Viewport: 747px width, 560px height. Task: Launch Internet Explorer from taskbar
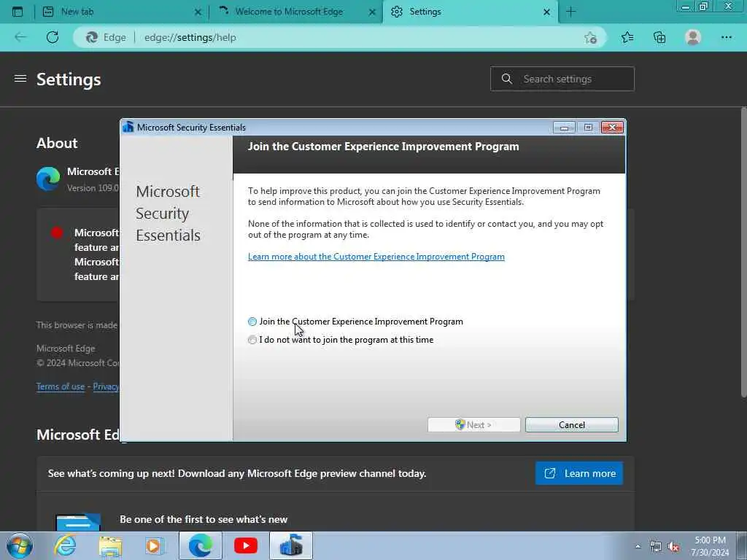click(65, 545)
